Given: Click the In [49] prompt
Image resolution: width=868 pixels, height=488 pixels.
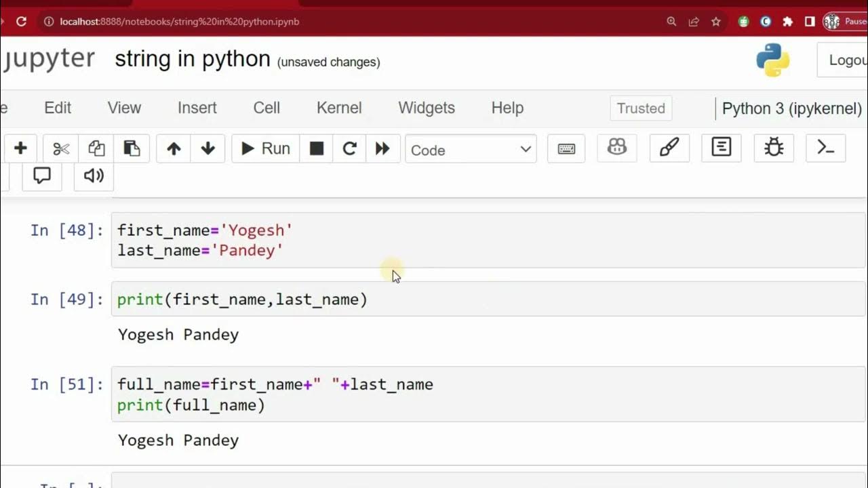Looking at the screenshot, I should pyautogui.click(x=66, y=299).
